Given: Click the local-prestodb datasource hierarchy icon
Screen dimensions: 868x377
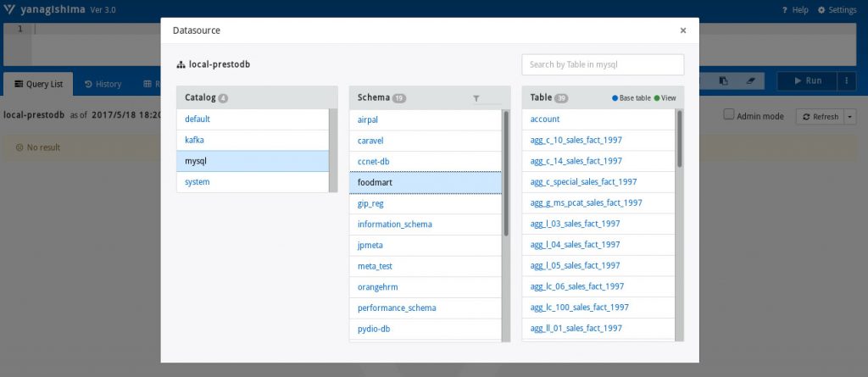Looking at the screenshot, I should 181,64.
